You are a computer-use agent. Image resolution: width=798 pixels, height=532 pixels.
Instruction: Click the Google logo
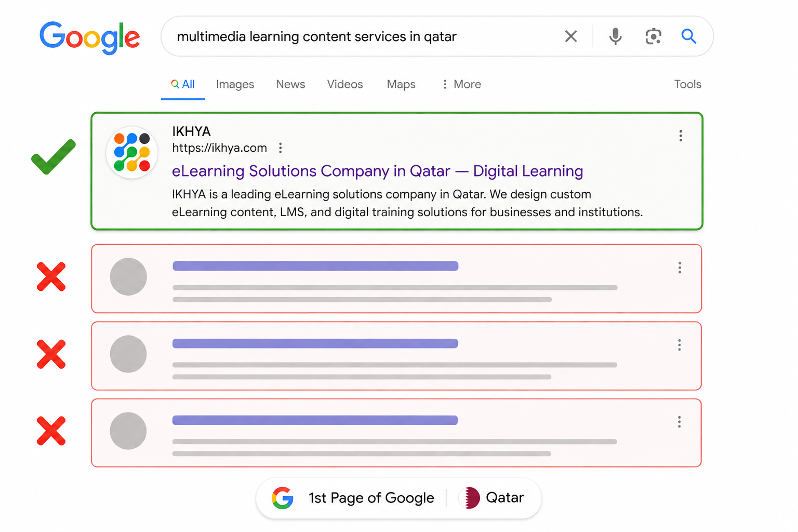pos(90,37)
